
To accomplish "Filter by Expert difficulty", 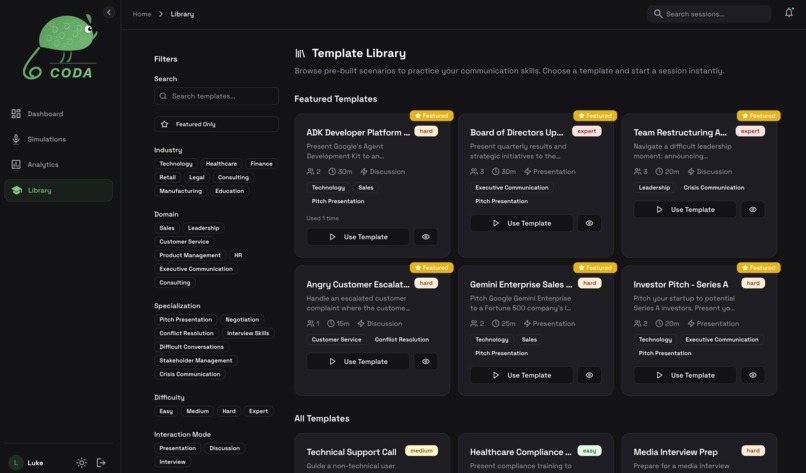I will 258,411.
